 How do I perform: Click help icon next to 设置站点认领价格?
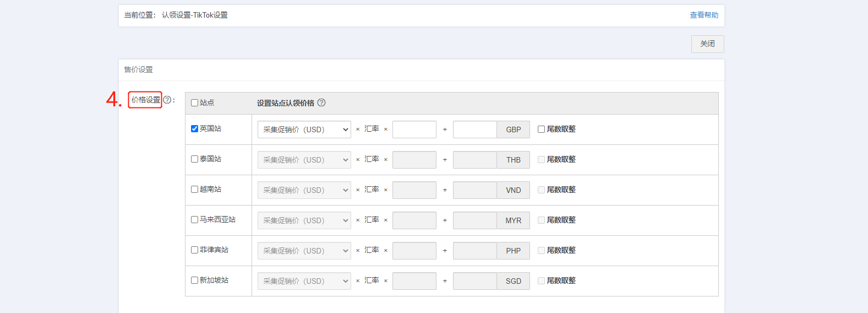pos(321,102)
